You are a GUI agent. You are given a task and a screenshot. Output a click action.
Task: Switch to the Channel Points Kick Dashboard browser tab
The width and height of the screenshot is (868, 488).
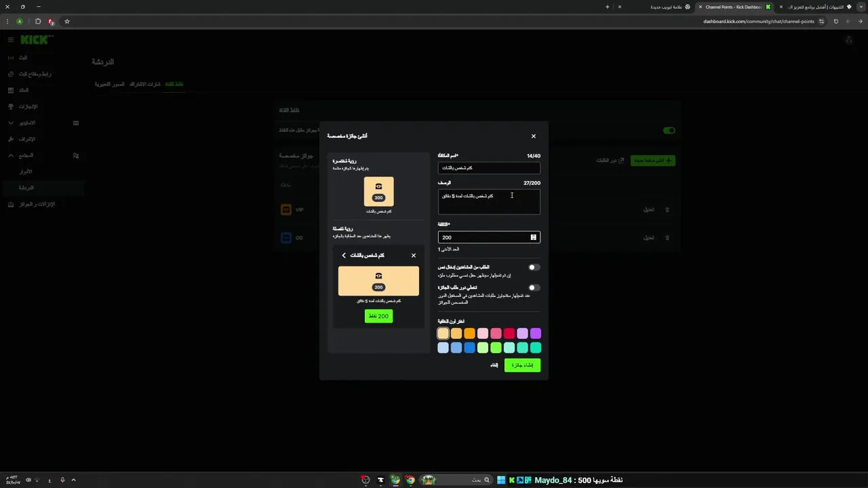[735, 7]
